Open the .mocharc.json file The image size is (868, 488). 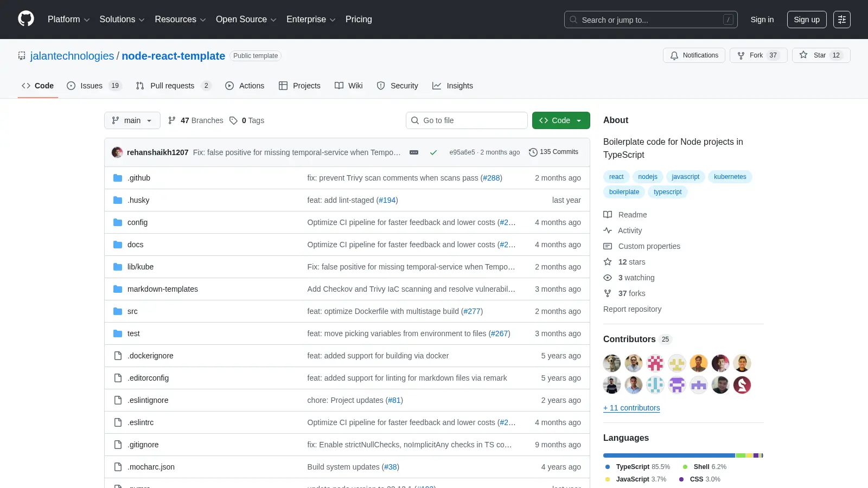point(151,467)
